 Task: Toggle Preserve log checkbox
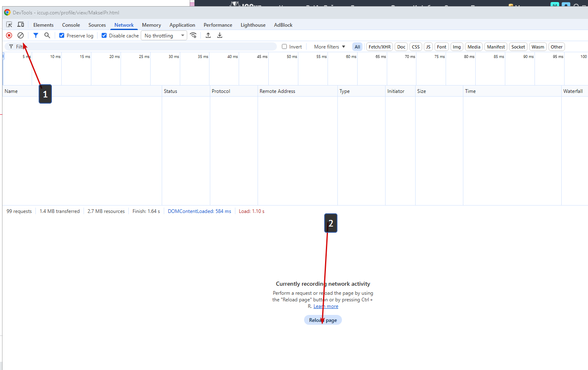tap(62, 35)
